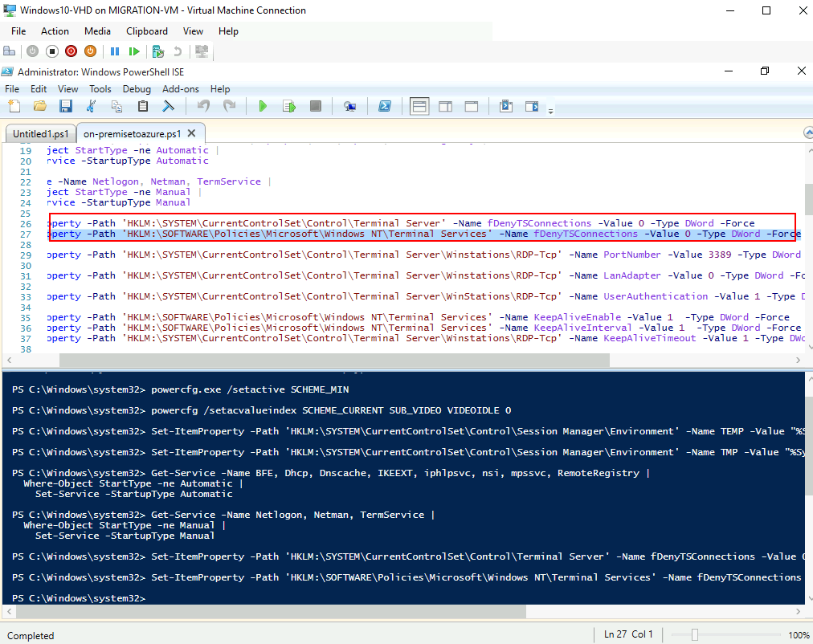Shut down the VM using red power icon
813x644 pixels.
coord(71,51)
